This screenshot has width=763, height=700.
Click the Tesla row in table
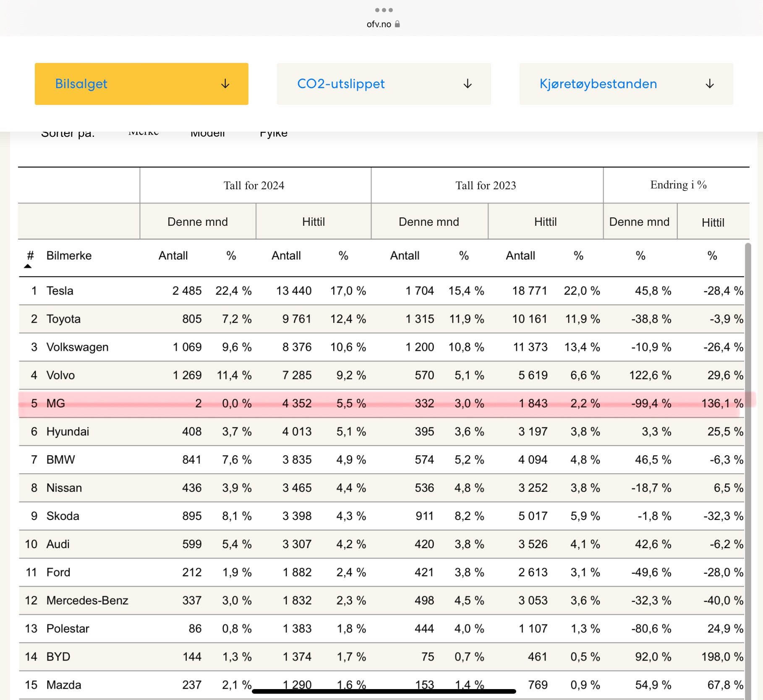381,291
